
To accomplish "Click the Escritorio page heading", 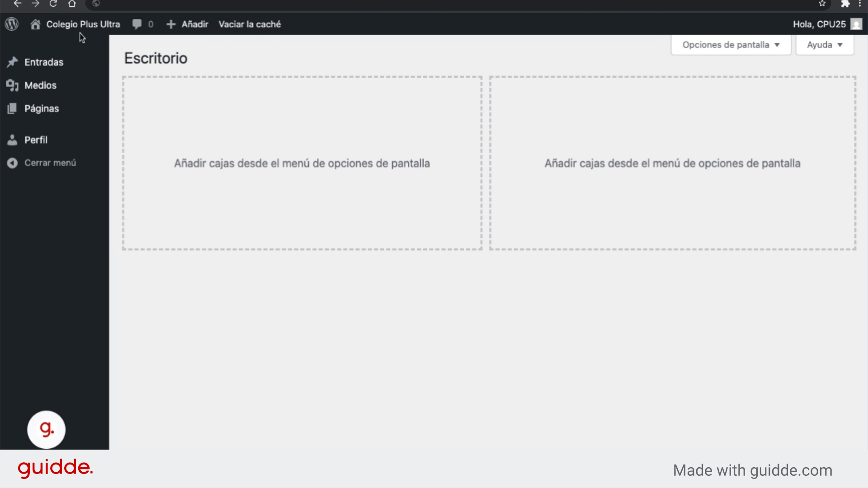I will point(156,58).
